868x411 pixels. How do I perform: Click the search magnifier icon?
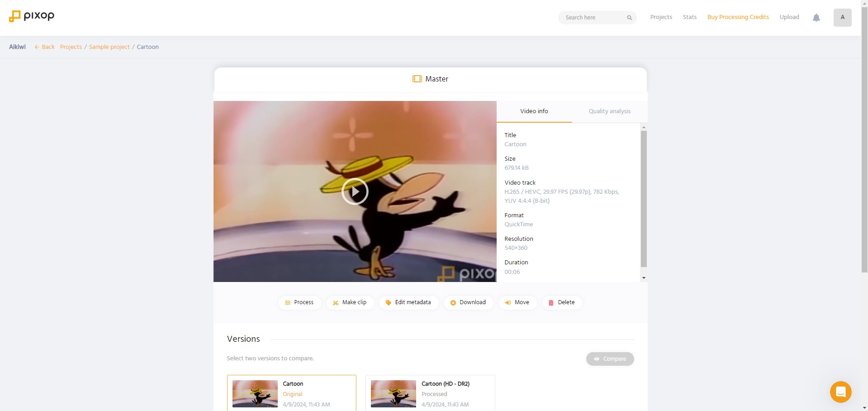pos(629,18)
